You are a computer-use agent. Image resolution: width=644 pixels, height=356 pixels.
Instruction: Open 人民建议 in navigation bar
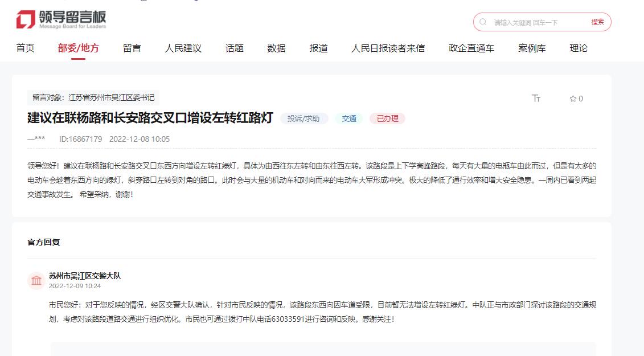pyautogui.click(x=183, y=48)
